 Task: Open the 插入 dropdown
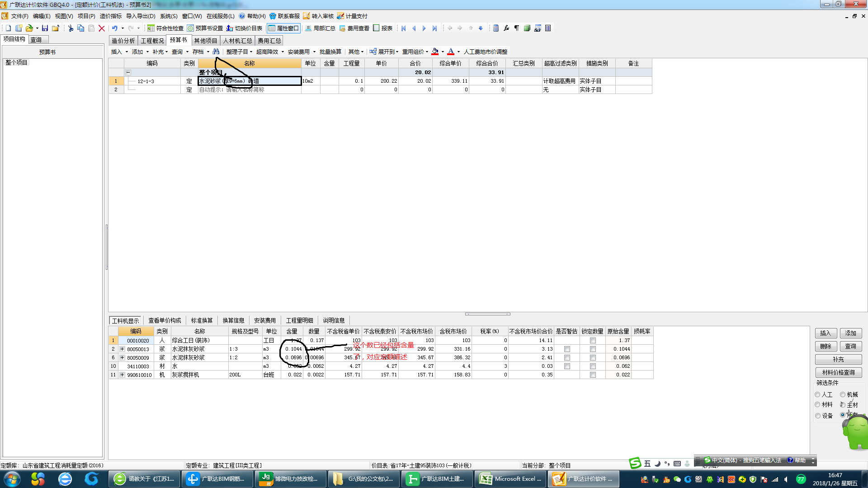119,52
